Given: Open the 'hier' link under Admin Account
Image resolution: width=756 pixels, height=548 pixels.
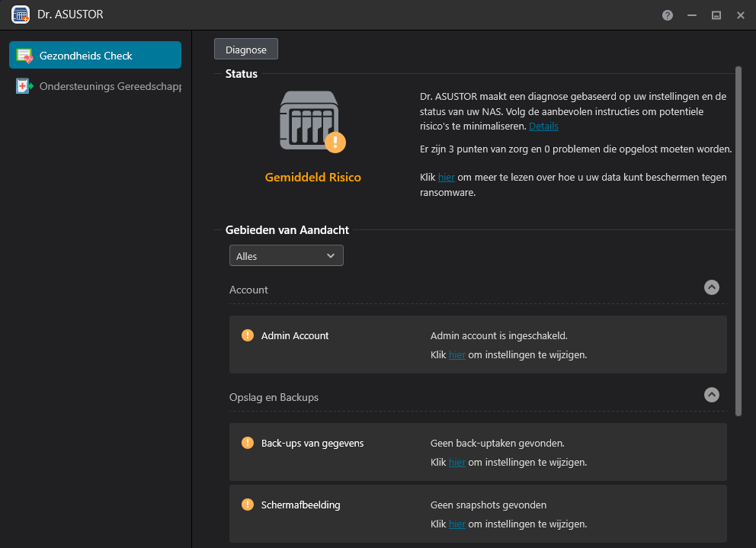Looking at the screenshot, I should [x=456, y=354].
